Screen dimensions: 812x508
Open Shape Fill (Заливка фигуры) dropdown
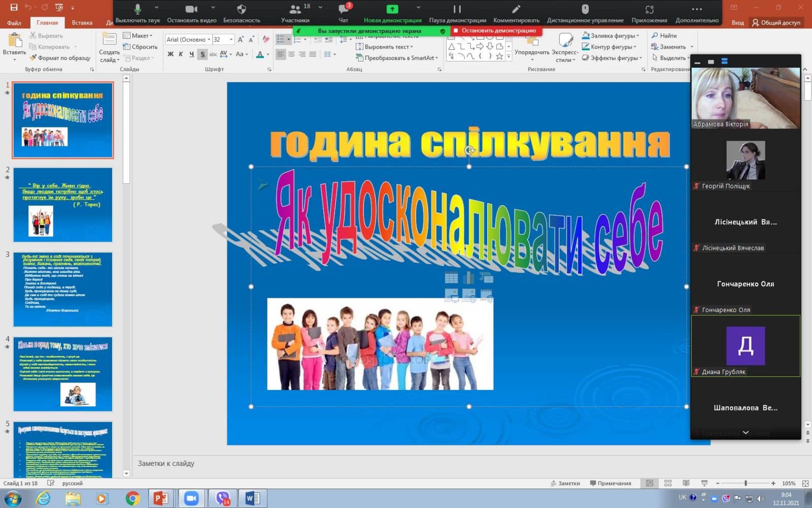611,36
